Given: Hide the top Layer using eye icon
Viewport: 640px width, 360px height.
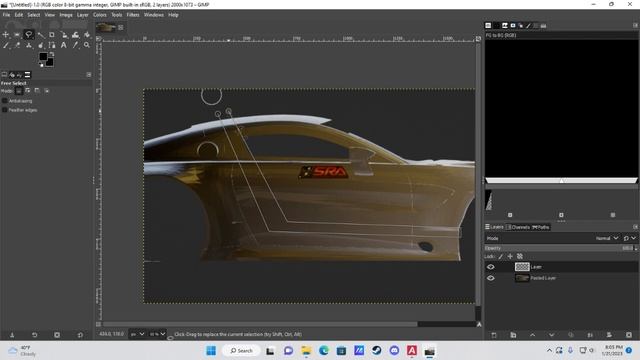Looking at the screenshot, I should pyautogui.click(x=491, y=267).
